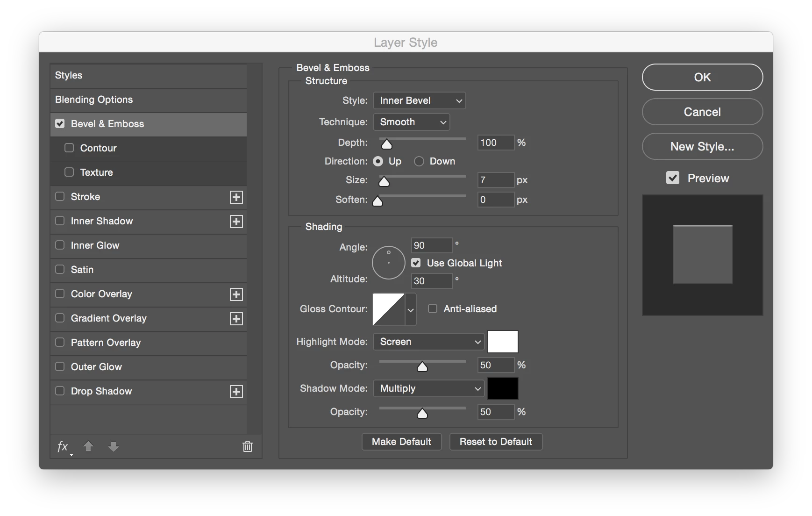Image resolution: width=812 pixels, height=516 pixels.
Task: Click the Depth value field showing 100
Action: tap(496, 143)
